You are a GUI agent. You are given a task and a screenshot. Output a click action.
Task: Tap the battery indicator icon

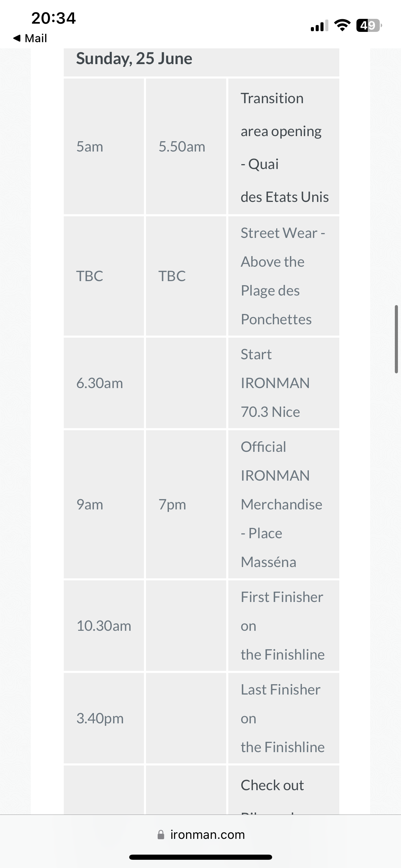369,25
